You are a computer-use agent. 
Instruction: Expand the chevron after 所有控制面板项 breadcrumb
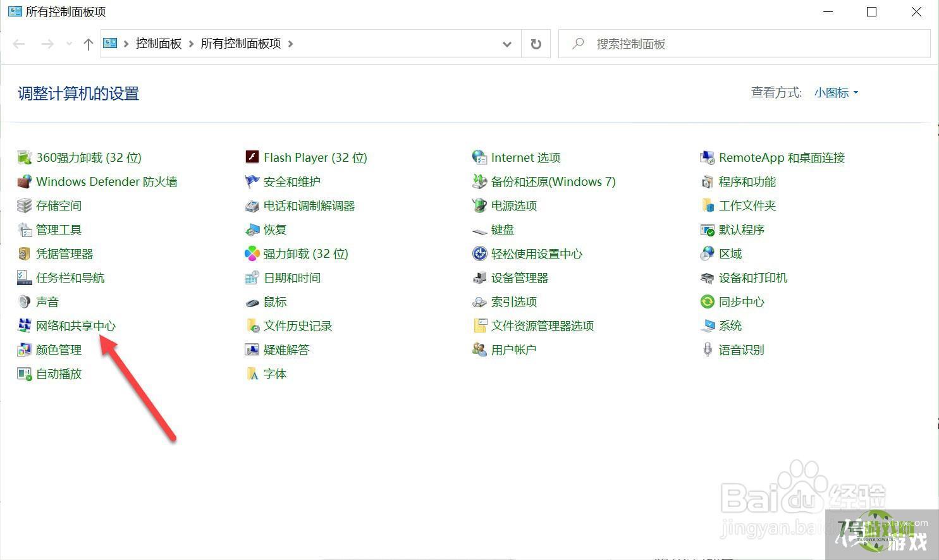(x=291, y=44)
